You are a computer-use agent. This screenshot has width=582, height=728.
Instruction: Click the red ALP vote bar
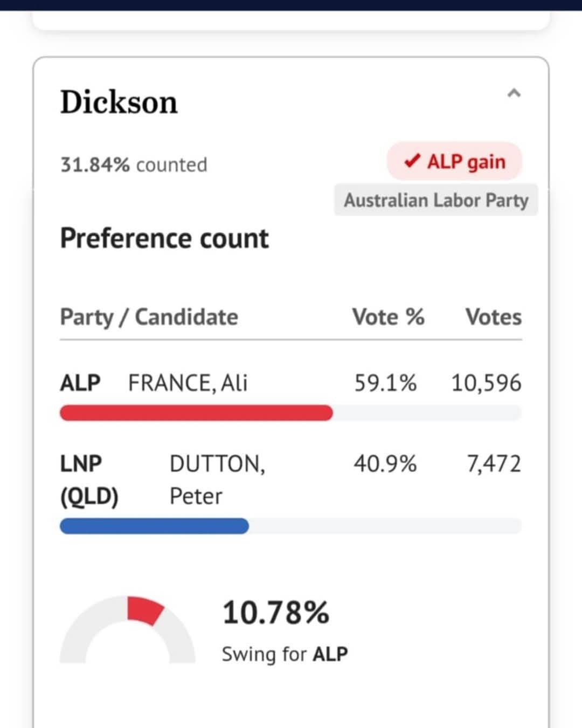point(196,413)
